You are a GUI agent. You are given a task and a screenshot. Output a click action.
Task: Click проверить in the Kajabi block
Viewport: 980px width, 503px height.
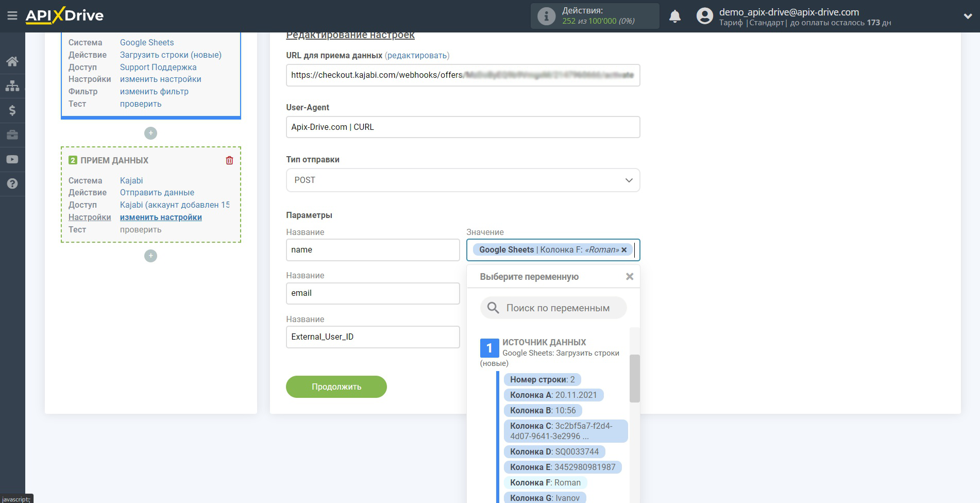click(x=141, y=229)
